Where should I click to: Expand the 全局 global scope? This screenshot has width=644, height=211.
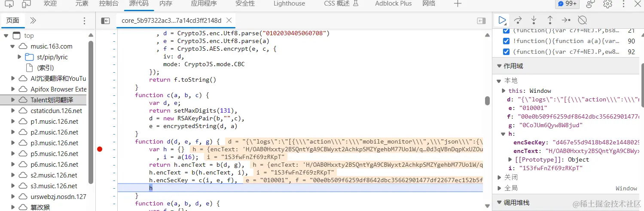point(498,188)
